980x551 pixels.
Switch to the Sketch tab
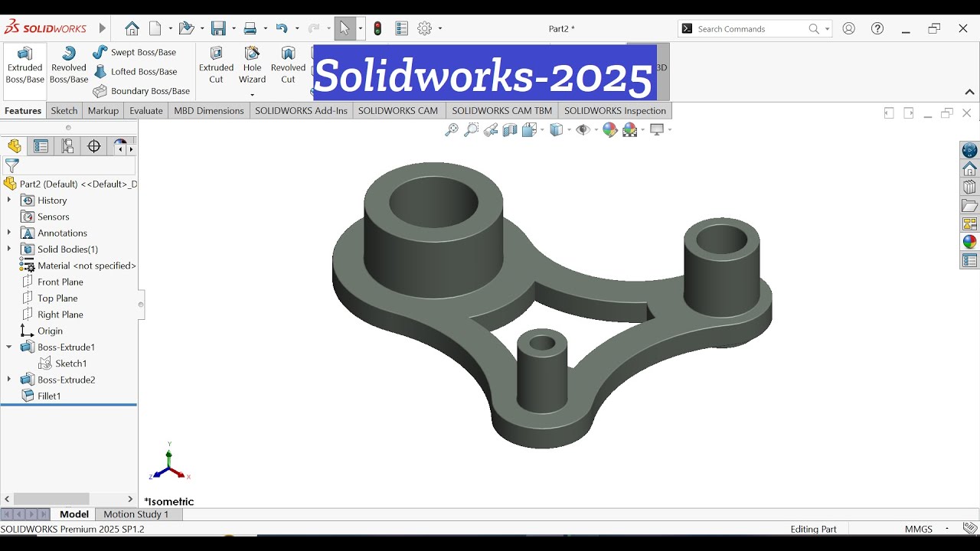point(64,111)
